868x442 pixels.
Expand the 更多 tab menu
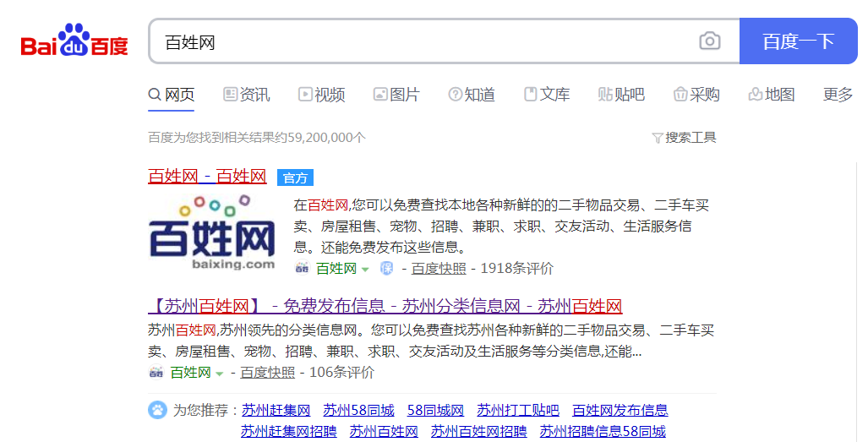[x=838, y=95]
